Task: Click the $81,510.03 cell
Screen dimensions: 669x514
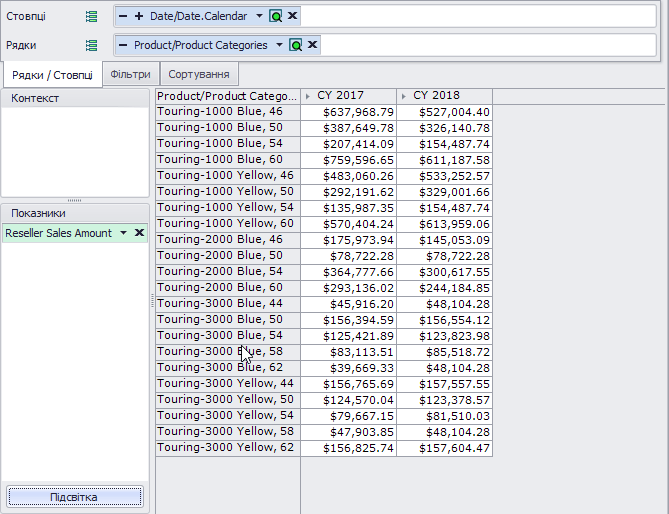Action: pyautogui.click(x=445, y=416)
